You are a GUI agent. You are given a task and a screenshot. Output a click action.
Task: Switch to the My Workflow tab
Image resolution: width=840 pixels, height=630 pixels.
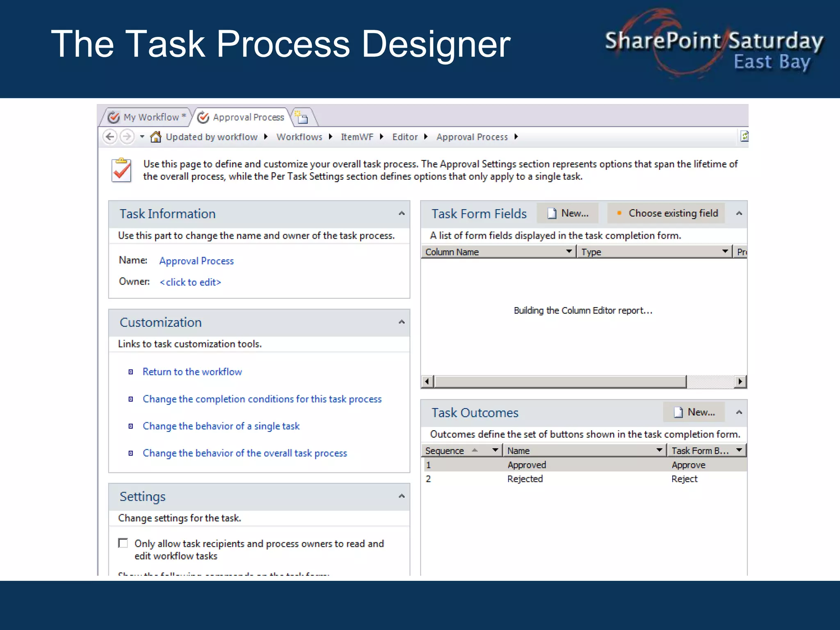(x=146, y=117)
